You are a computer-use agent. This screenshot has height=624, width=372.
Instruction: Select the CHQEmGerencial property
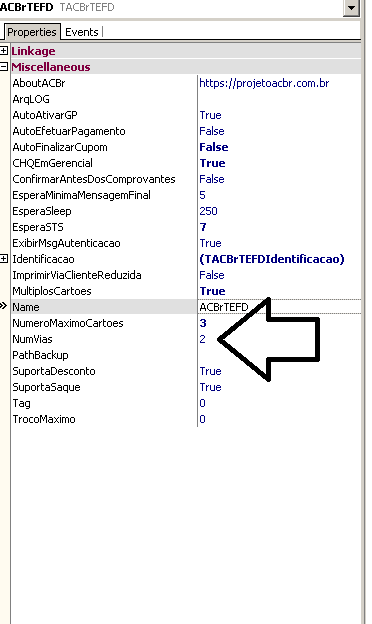coord(53,163)
